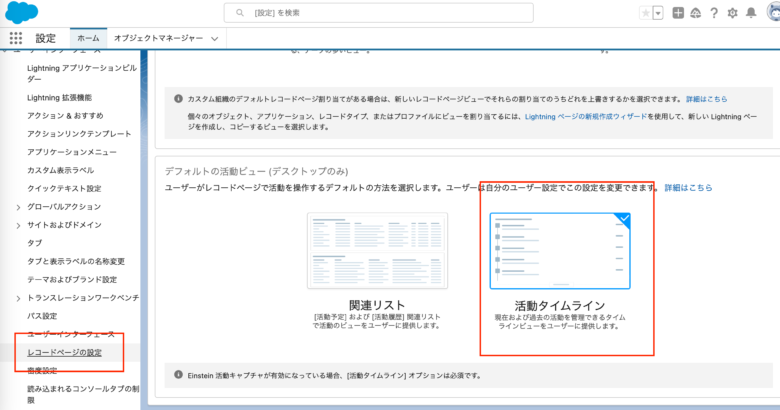This screenshot has width=780, height=410.
Task: Open 密度設定 in sidebar
Action: (42, 371)
